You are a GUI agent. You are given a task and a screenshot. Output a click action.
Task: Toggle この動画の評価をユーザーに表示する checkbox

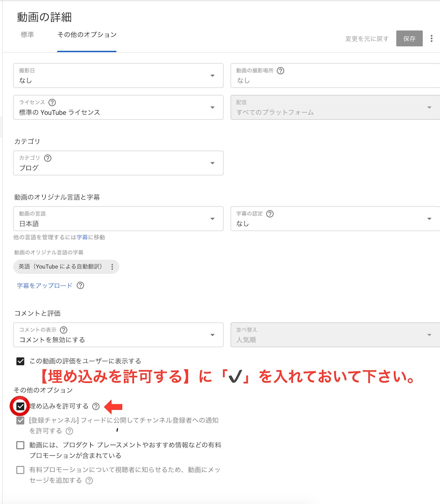click(x=20, y=361)
